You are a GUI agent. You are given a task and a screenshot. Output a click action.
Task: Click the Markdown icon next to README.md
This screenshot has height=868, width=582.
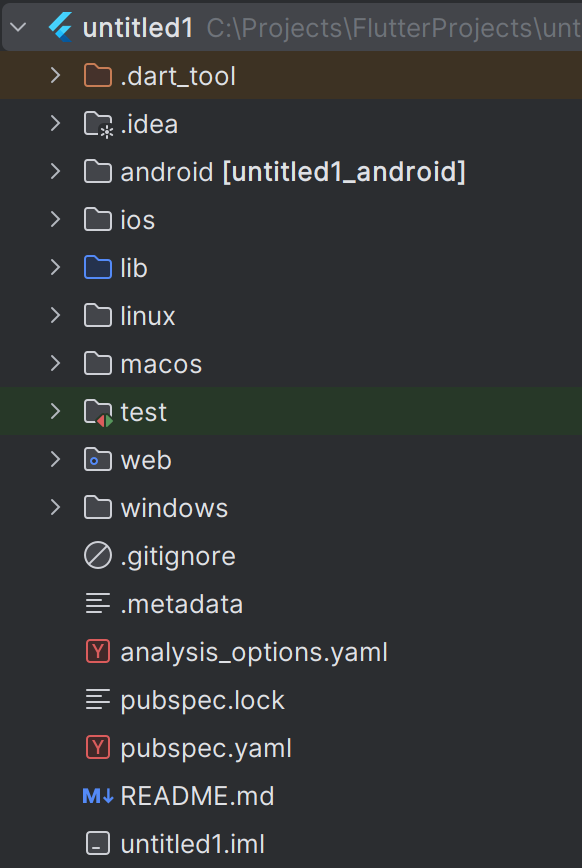click(x=97, y=796)
